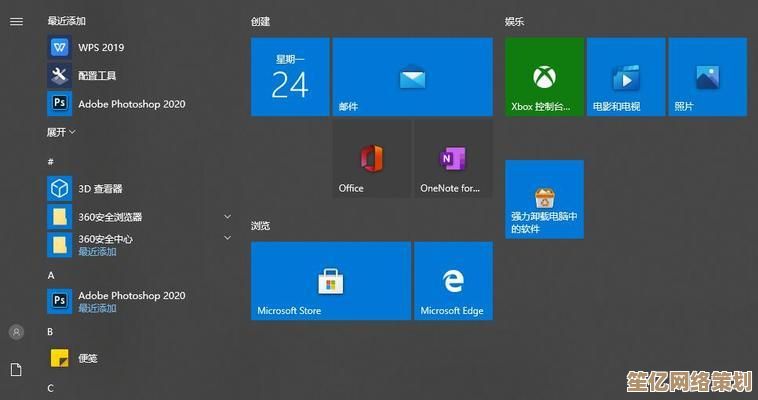The height and width of the screenshot is (400, 758).
Task: Expand the 360安全中心 folder chevron
Action: [x=227, y=239]
